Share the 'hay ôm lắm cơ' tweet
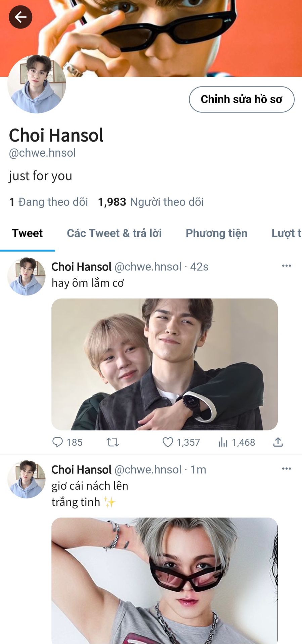 click(x=278, y=442)
